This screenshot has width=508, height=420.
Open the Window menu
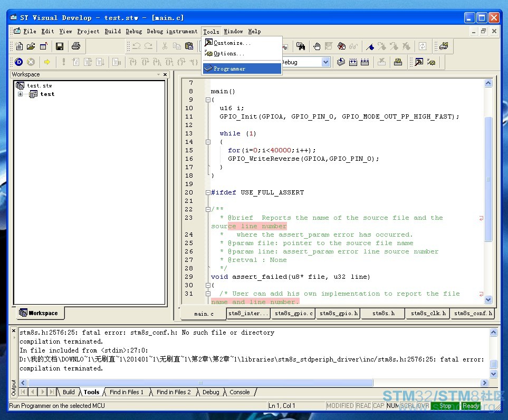tap(233, 32)
